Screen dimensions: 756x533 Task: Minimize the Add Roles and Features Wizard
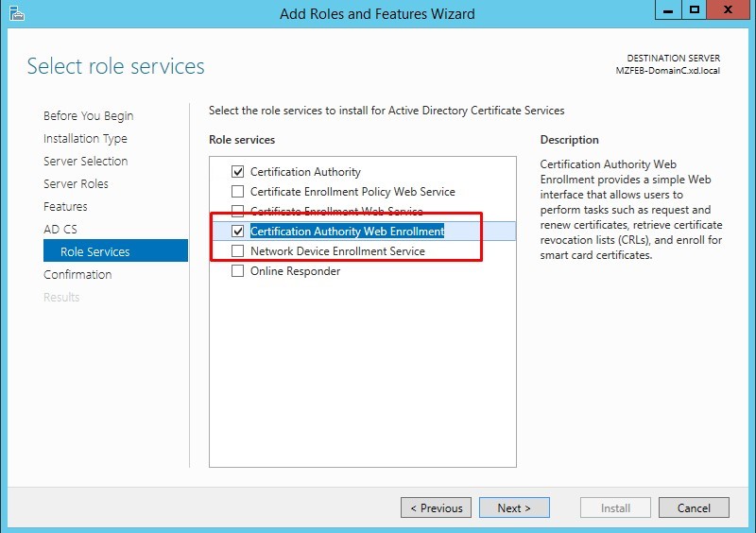click(x=668, y=10)
